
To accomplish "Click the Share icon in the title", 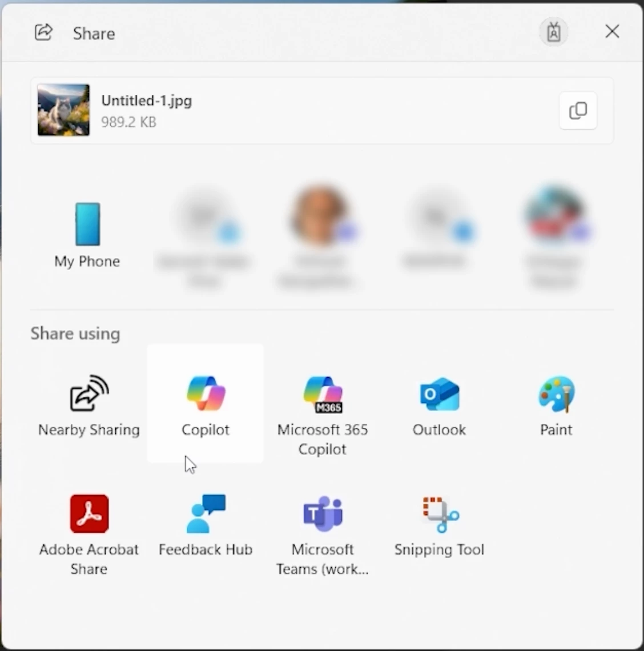I will 43,33.
